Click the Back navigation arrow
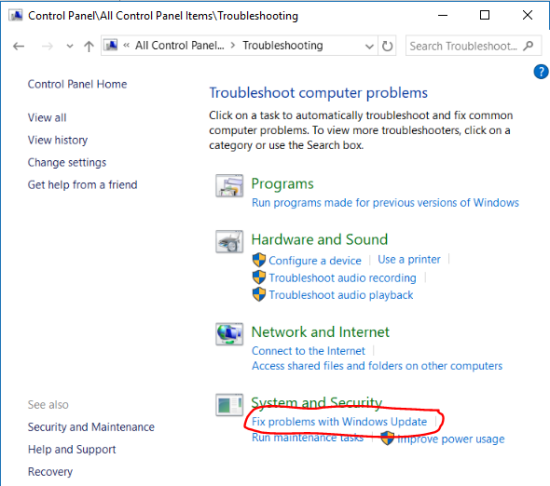550x486 pixels. click(x=19, y=46)
